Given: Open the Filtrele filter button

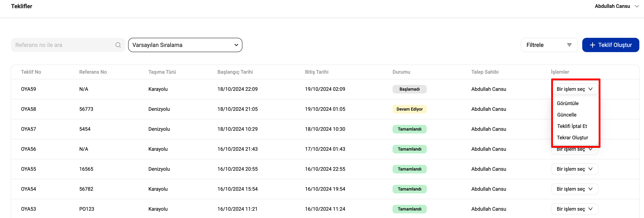Looking at the screenshot, I should pyautogui.click(x=549, y=45).
